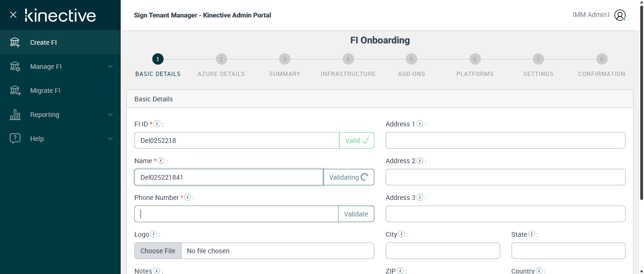Go to step 2 Azure Details
This screenshot has width=644, height=274.
point(221,59)
